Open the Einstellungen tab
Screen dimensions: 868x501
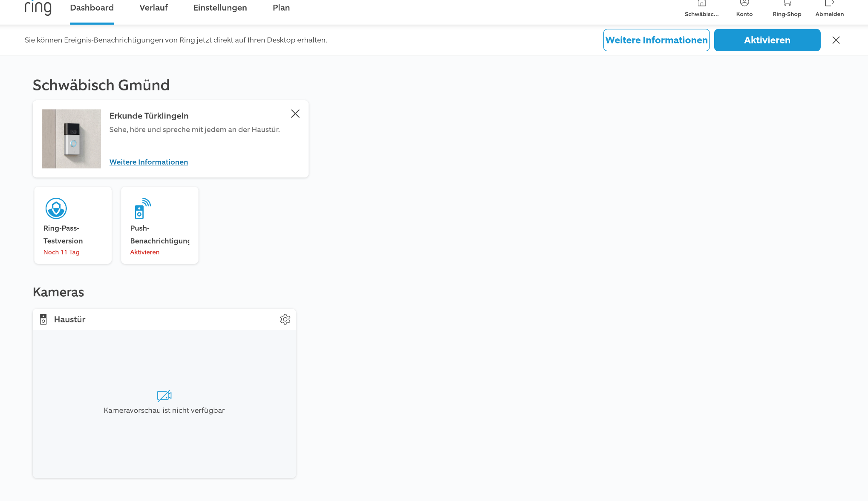point(220,8)
